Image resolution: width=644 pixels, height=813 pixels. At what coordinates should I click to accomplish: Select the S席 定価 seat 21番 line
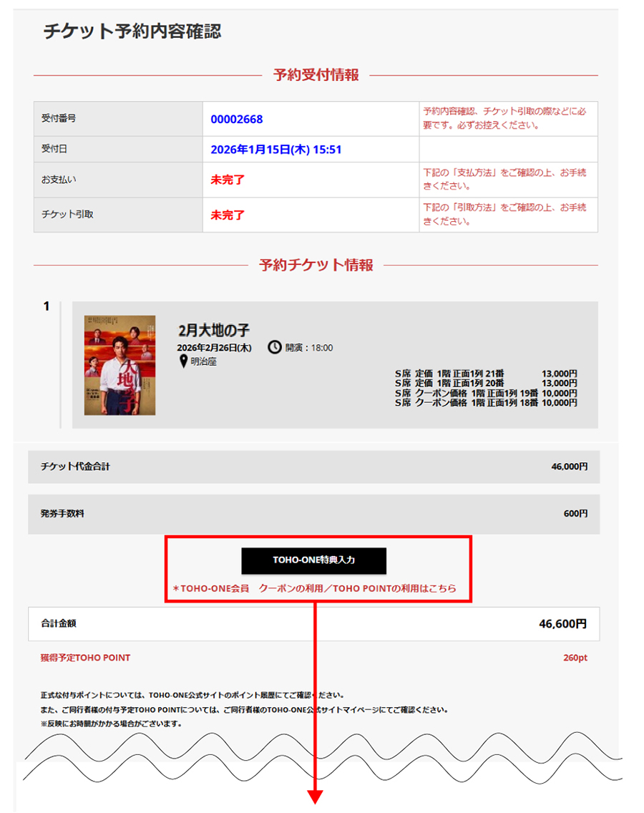pyautogui.click(x=486, y=374)
